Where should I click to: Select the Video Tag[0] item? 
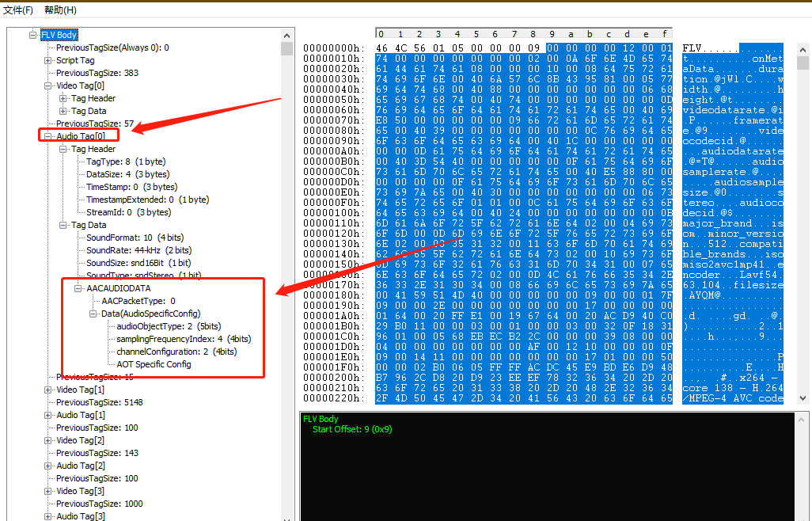[80, 86]
